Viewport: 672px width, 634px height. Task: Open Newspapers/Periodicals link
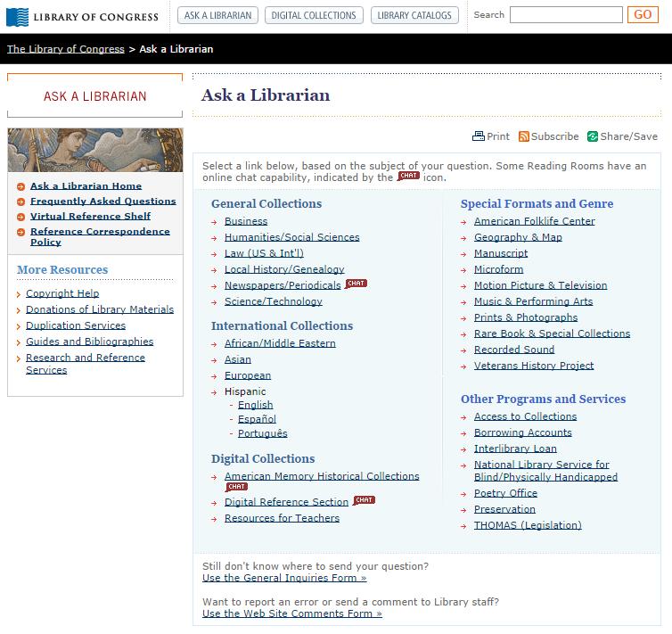click(283, 285)
